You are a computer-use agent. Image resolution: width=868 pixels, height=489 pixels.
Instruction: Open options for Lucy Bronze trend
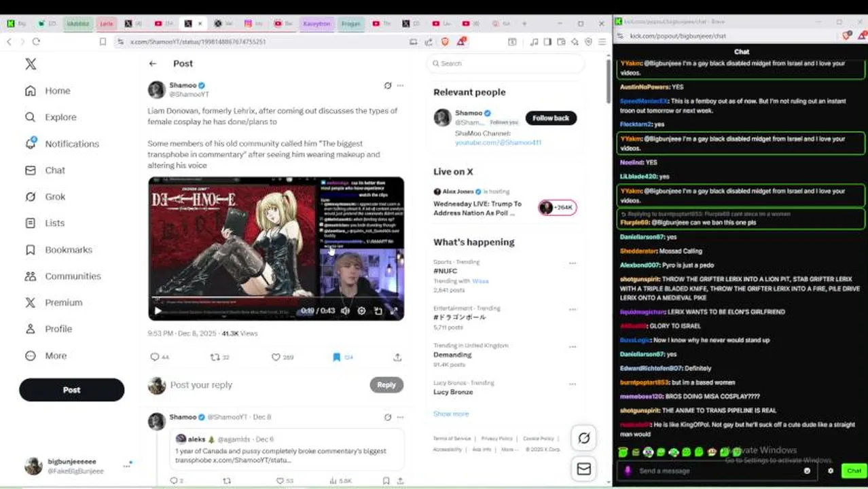click(572, 384)
